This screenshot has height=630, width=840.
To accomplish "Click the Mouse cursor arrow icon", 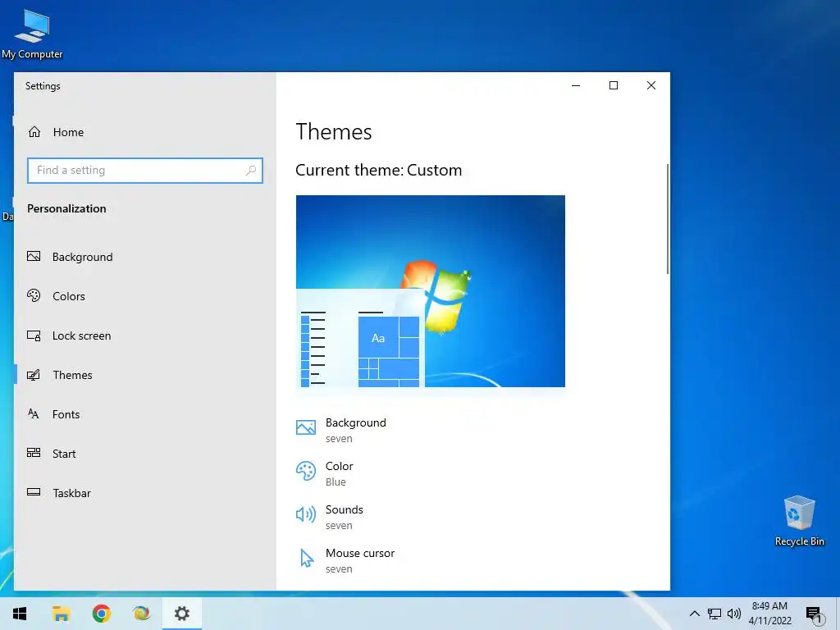I will pos(307,558).
